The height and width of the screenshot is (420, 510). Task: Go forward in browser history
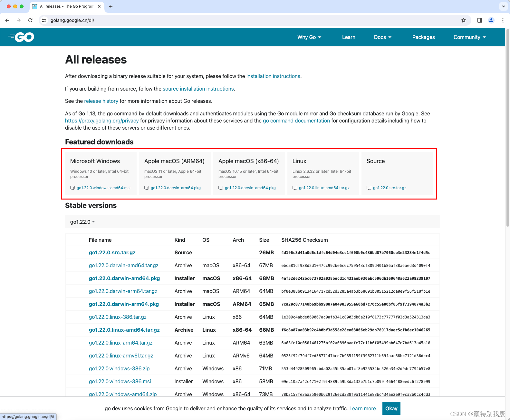pyautogui.click(x=19, y=20)
